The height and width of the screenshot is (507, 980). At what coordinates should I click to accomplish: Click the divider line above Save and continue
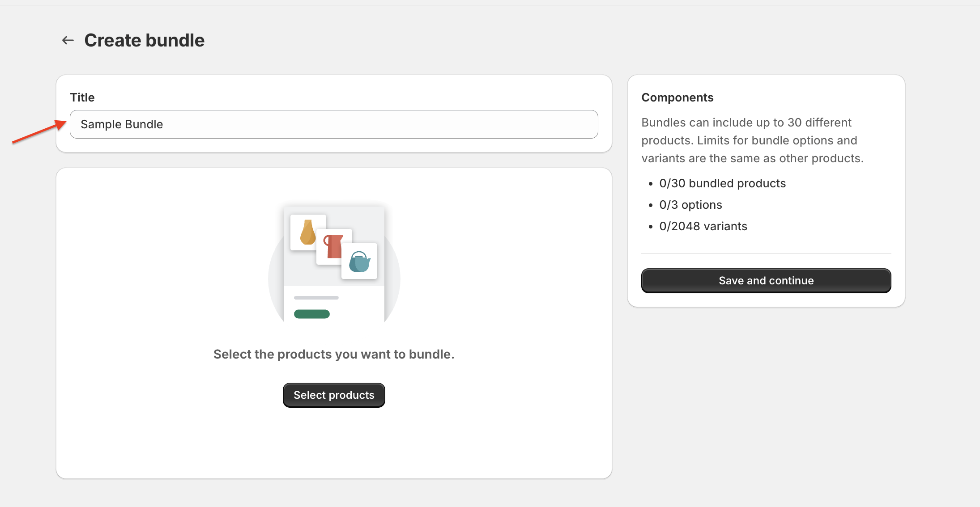(x=766, y=253)
